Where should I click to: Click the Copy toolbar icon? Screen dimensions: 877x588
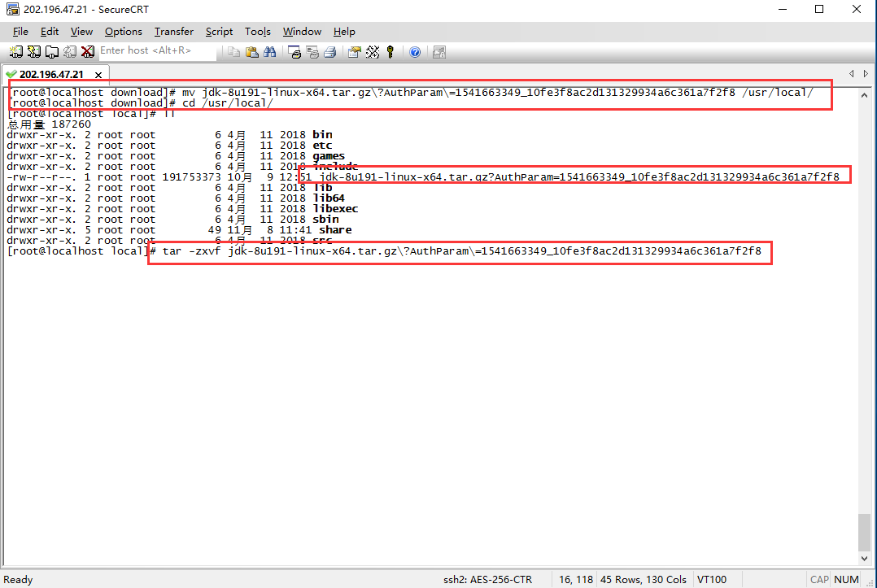(233, 52)
